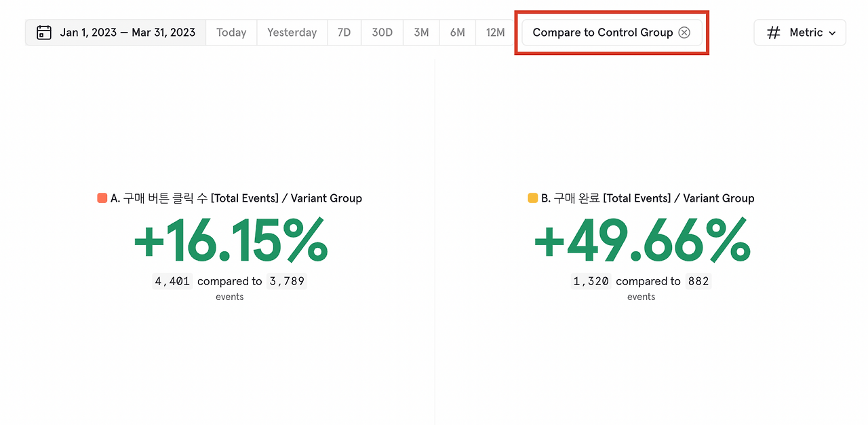Image resolution: width=868 pixels, height=425 pixels.
Task: Choose the 3M time range
Action: (x=421, y=33)
